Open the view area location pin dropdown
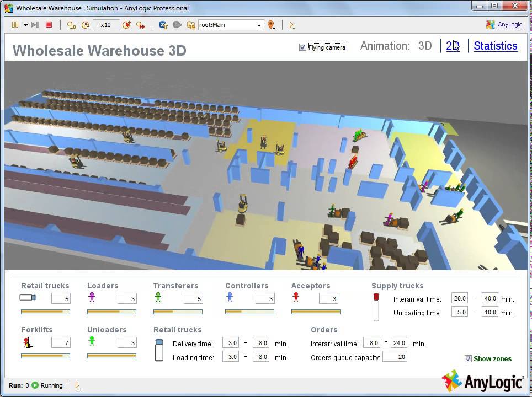 [x=271, y=25]
